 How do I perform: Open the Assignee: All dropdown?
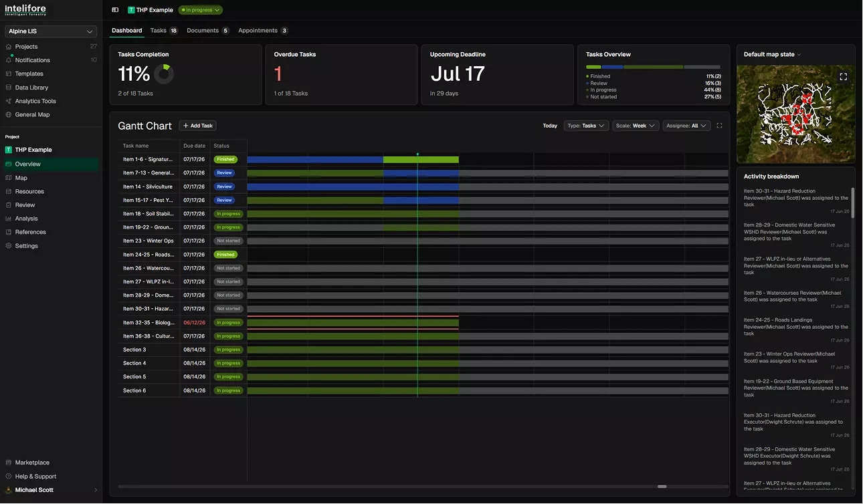click(x=686, y=126)
